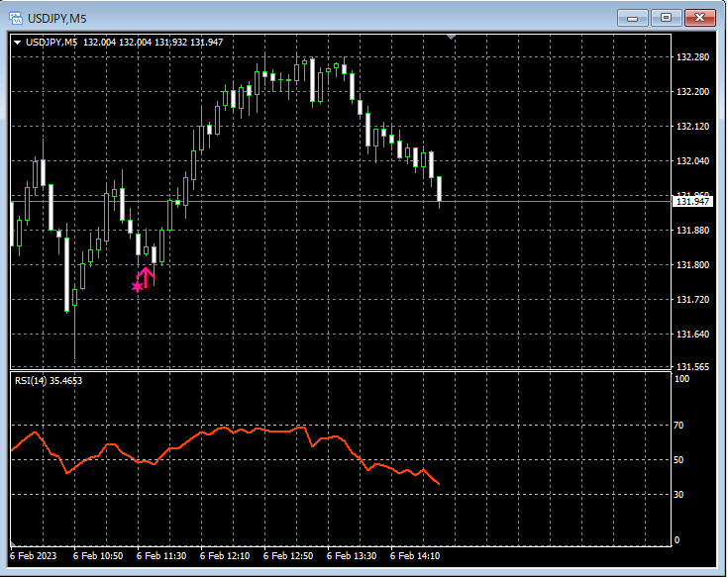728x577 pixels.
Task: Click the 6 Feb 2023 time label
Action: (x=33, y=555)
